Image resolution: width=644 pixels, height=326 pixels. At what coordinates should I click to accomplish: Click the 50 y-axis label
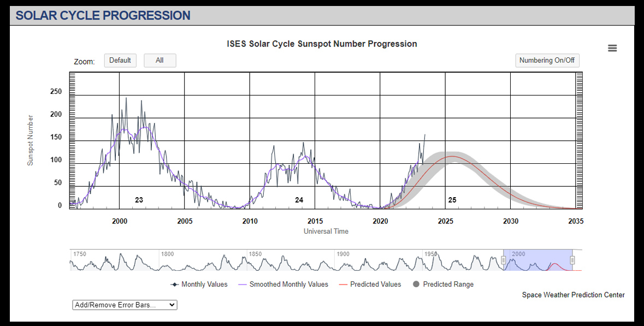coord(58,183)
